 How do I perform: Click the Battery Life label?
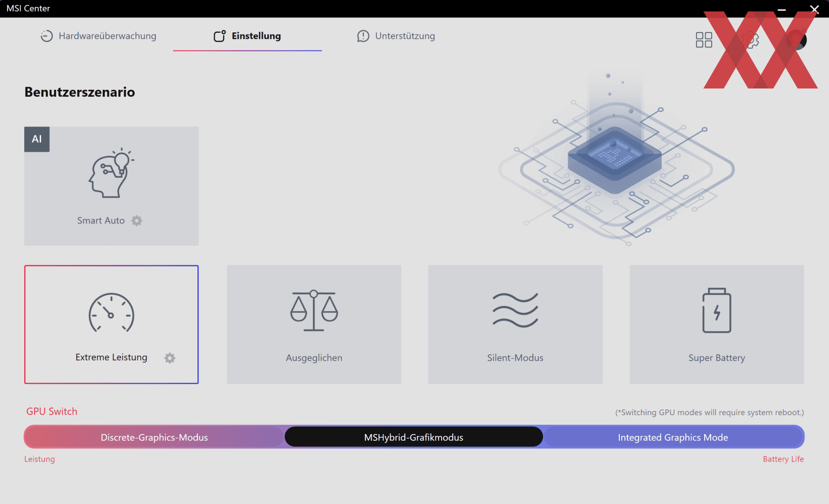[783, 459]
